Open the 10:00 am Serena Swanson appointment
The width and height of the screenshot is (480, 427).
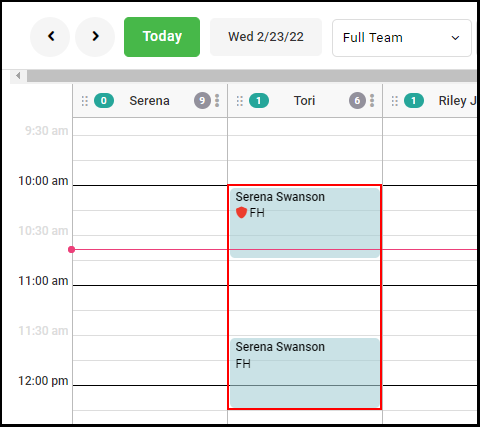click(305, 223)
